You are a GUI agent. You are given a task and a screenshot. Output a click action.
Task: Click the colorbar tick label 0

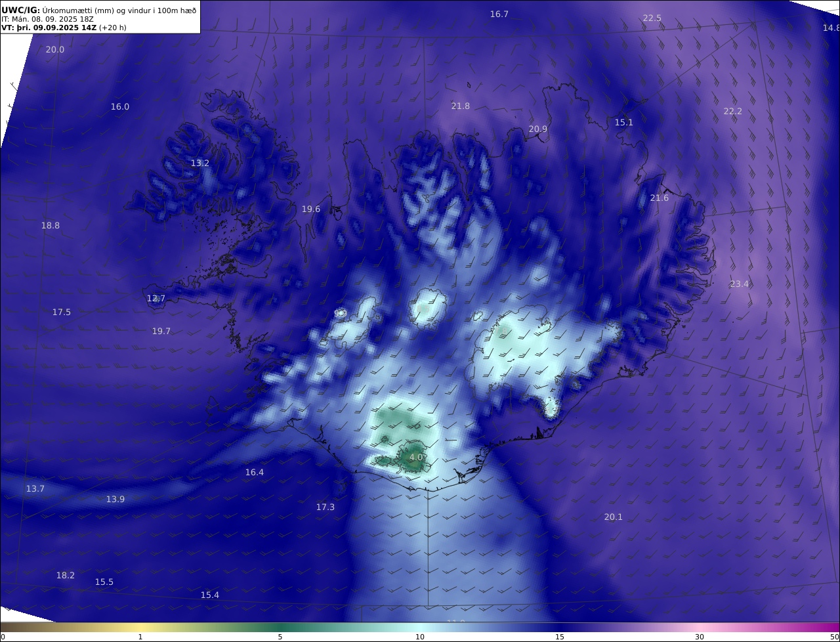pyautogui.click(x=3, y=637)
